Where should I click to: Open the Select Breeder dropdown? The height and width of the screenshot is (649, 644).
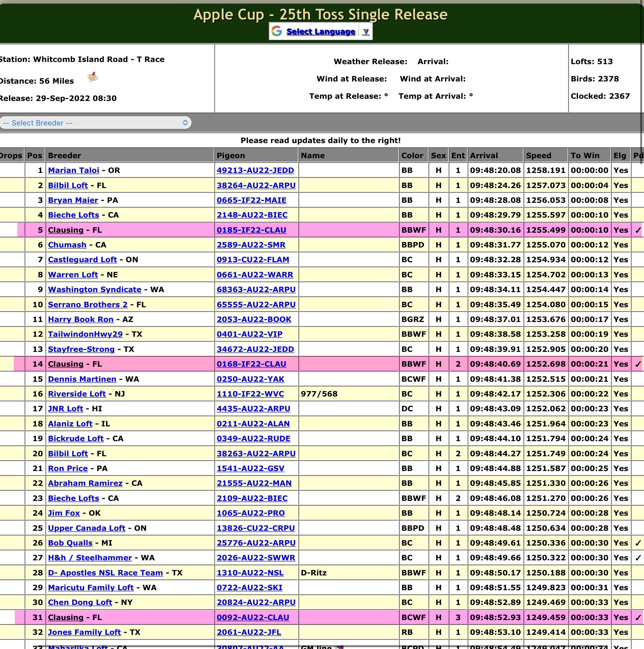pos(95,123)
